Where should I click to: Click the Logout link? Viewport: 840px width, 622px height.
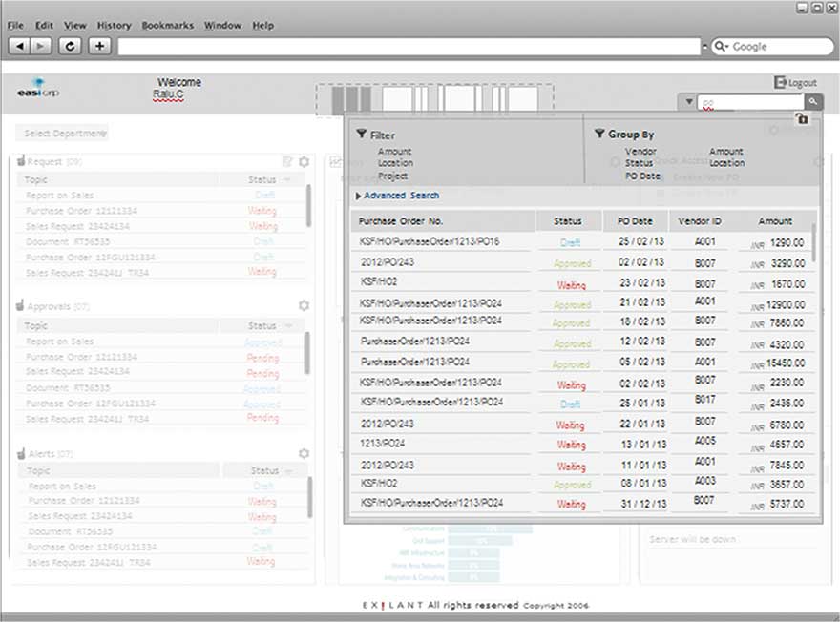point(796,83)
